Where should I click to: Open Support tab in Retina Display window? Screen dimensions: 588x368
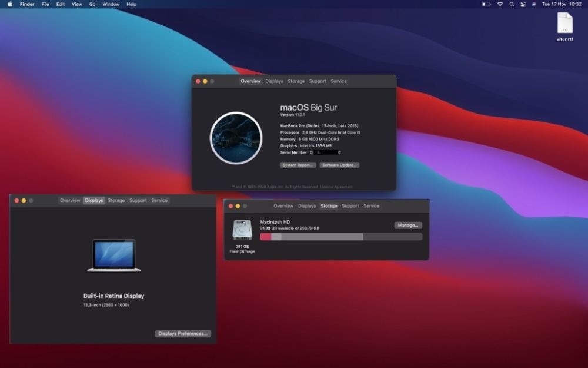138,201
